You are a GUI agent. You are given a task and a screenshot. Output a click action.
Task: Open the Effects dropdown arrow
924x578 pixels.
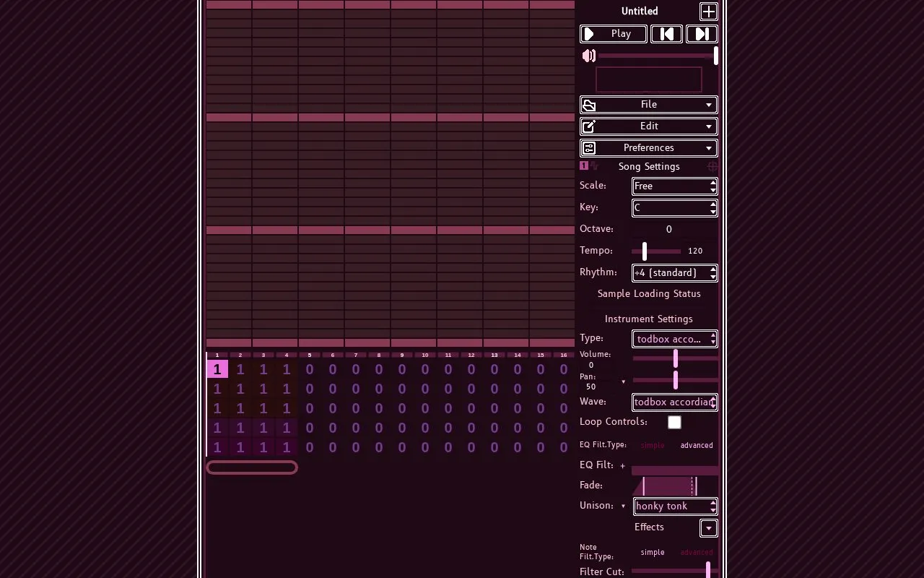[x=709, y=528]
